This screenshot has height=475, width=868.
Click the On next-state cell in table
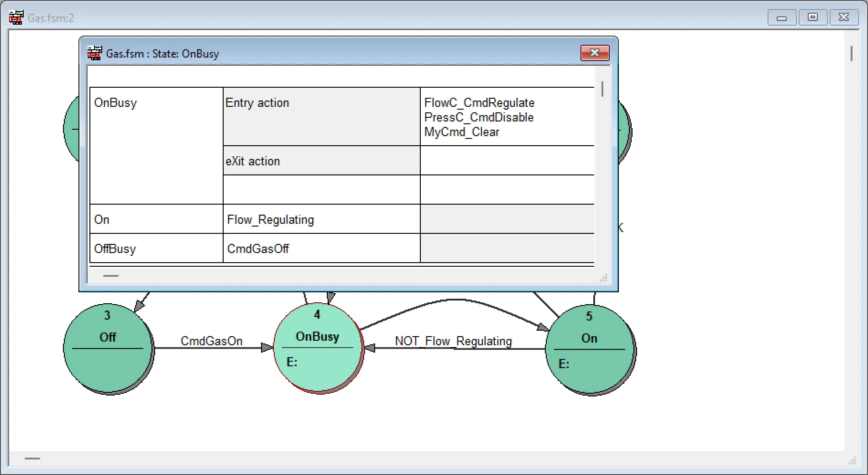(156, 219)
